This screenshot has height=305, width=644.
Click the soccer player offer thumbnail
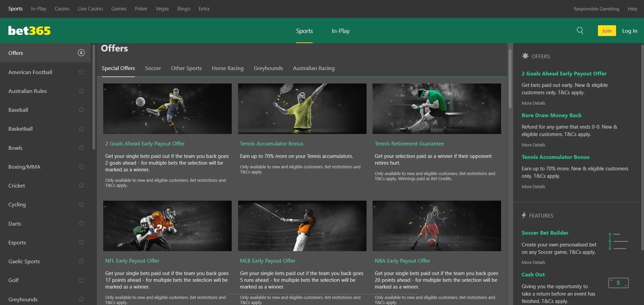(x=167, y=109)
